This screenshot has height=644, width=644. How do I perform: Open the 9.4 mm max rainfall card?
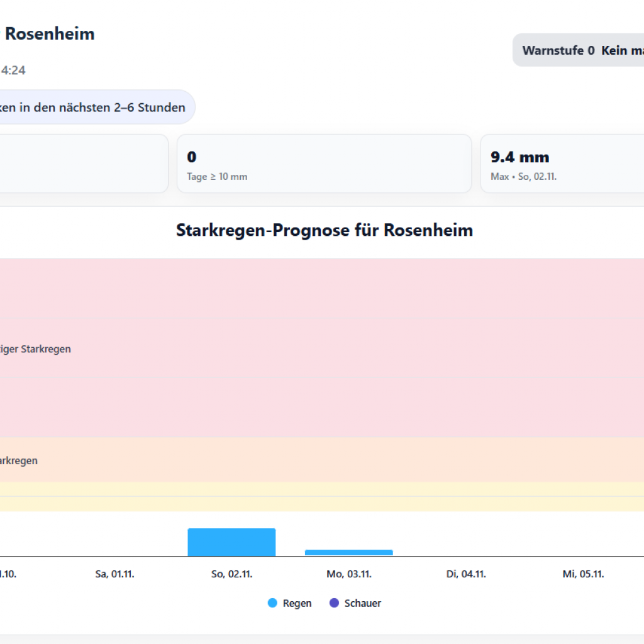tap(563, 164)
